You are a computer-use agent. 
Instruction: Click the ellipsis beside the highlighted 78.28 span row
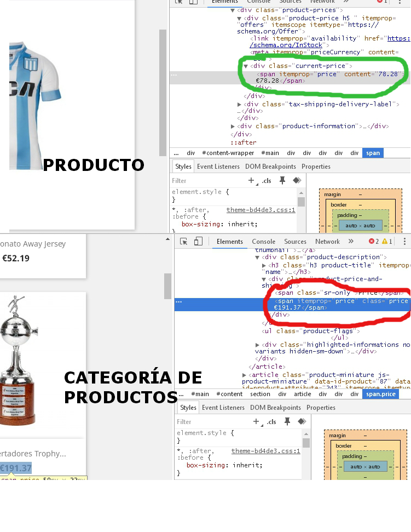[x=174, y=75]
